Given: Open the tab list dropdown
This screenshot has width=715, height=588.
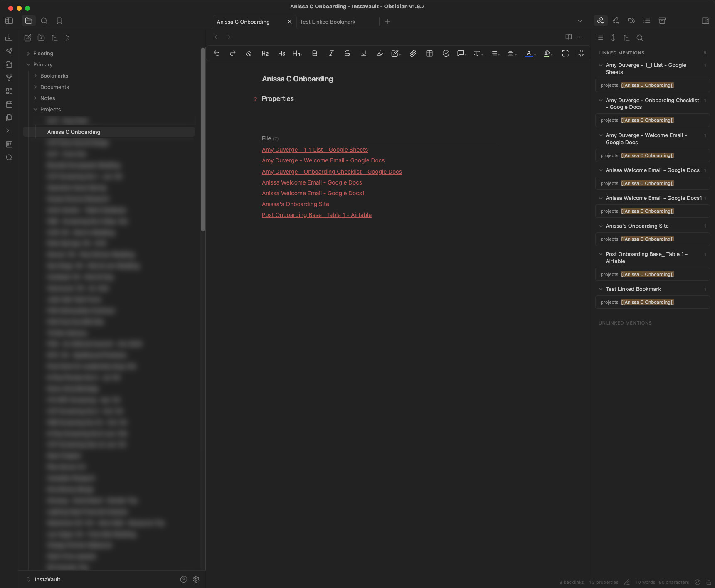Looking at the screenshot, I should [x=580, y=21].
